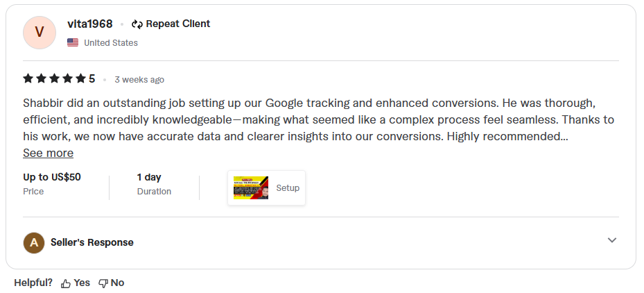
Task: Click the seller's A avatar icon
Action: (x=34, y=242)
